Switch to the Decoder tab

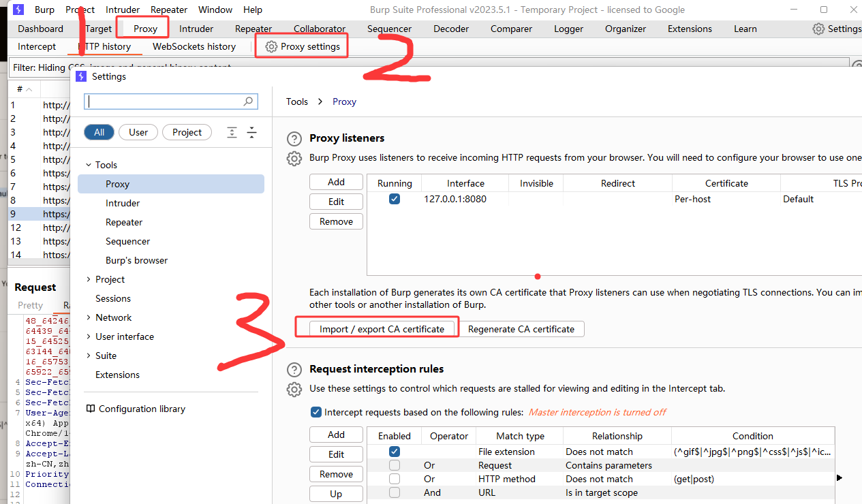coord(451,29)
